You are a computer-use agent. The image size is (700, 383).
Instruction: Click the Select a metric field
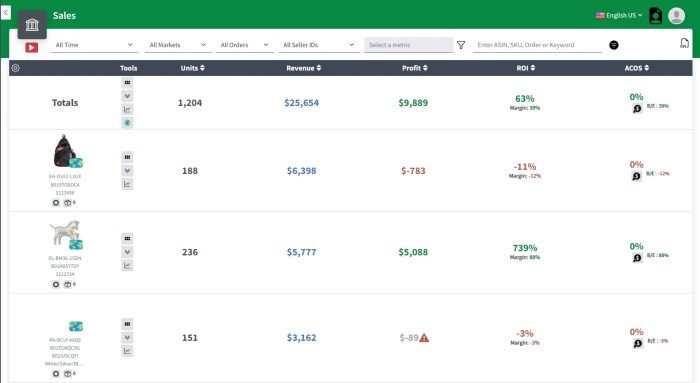coord(408,45)
